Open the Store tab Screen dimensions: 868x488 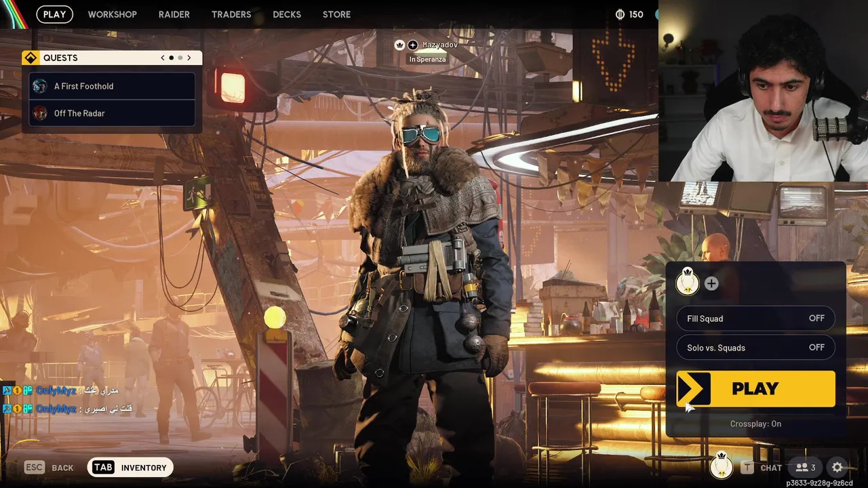tap(336, 14)
